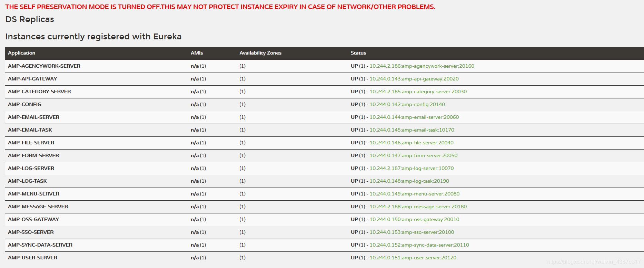Select the AMP-API-GATEWAY application name
644x268 pixels.
[x=32, y=79]
